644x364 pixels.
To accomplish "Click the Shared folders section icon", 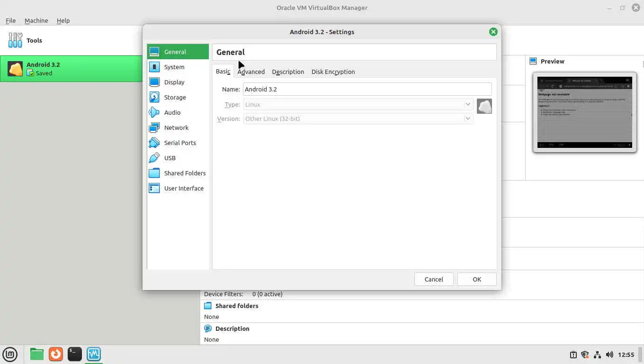I will pos(208,306).
